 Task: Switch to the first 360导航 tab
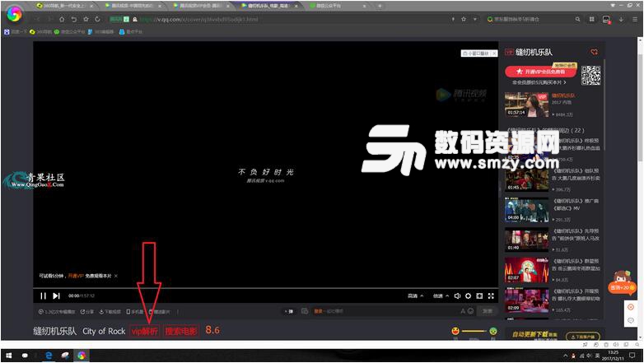[63, 6]
